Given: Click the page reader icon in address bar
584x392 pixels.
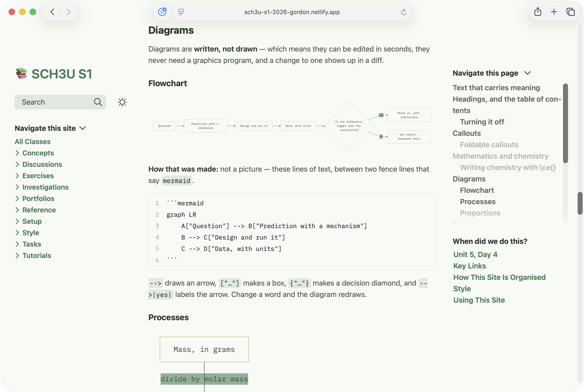Looking at the screenshot, I should 181,12.
